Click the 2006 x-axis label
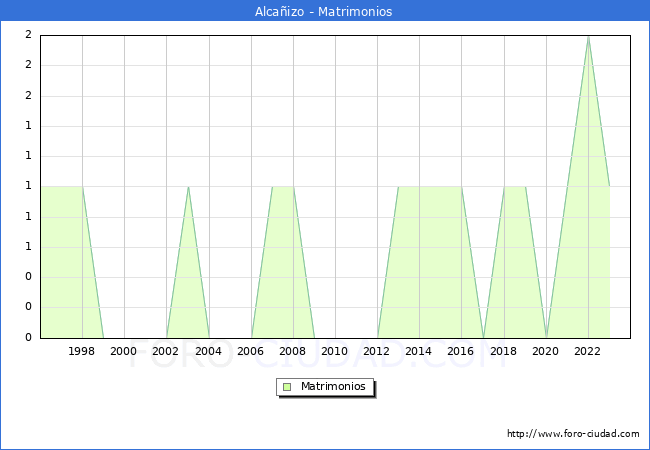This screenshot has height=450, width=650. 250,351
